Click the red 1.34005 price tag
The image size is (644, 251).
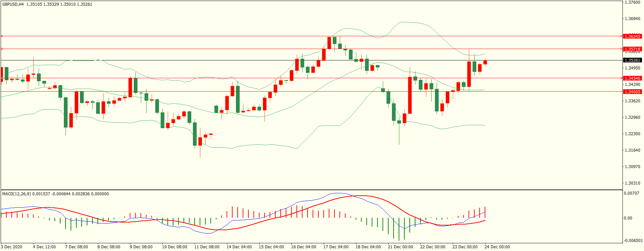tap(632, 92)
